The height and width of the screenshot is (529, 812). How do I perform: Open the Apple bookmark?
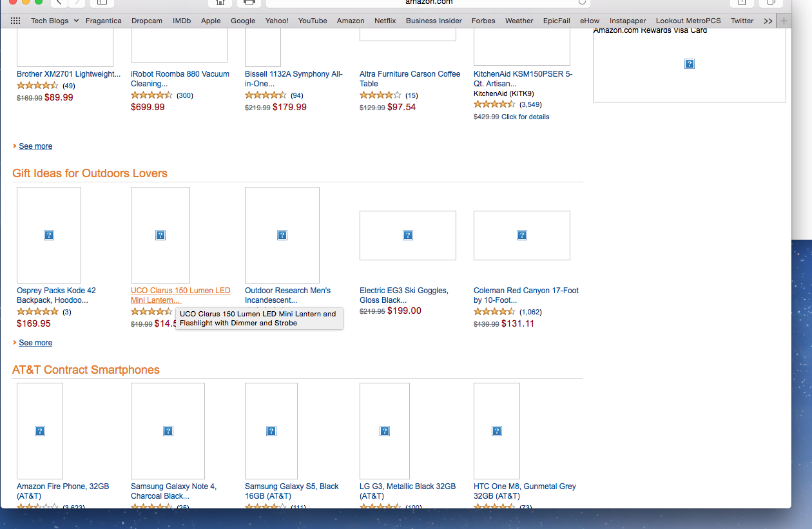pyautogui.click(x=211, y=21)
